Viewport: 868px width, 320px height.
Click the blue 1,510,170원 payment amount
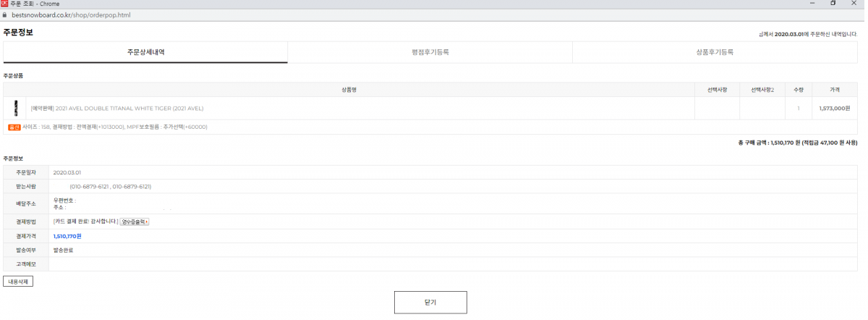point(67,236)
